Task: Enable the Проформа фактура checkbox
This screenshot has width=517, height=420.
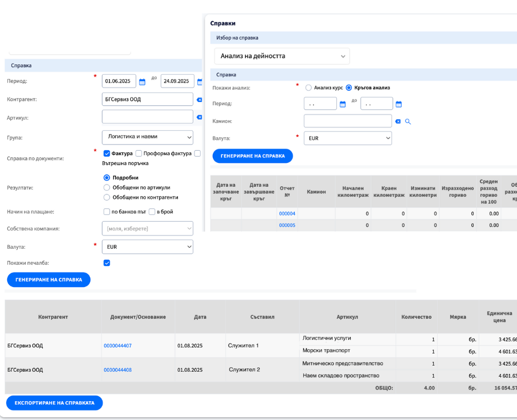Action: click(x=139, y=153)
